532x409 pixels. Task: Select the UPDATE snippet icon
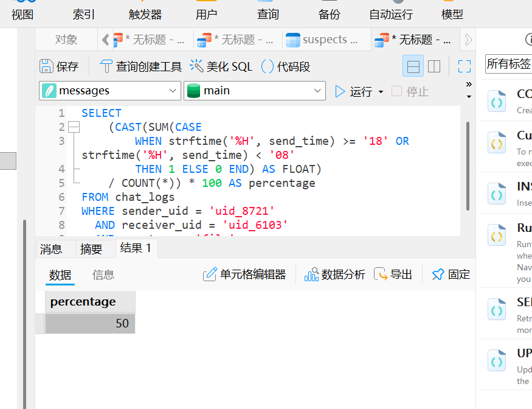click(x=497, y=360)
